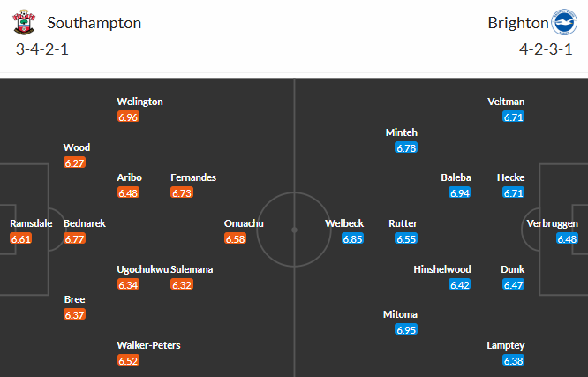Screen dimensions: 588x377
Task: Click Baleba's 6.94 rating badge
Action: coord(460,192)
